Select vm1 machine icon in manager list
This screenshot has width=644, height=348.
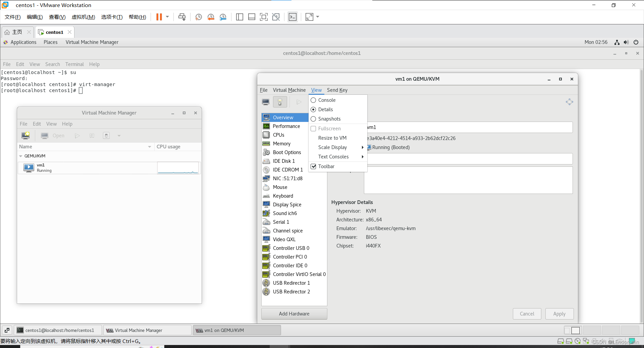tap(29, 167)
